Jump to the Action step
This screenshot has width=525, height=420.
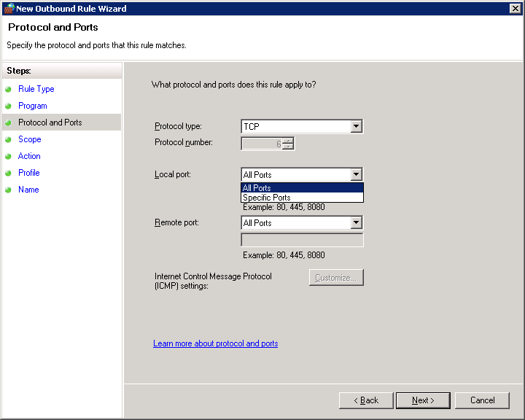click(x=29, y=156)
